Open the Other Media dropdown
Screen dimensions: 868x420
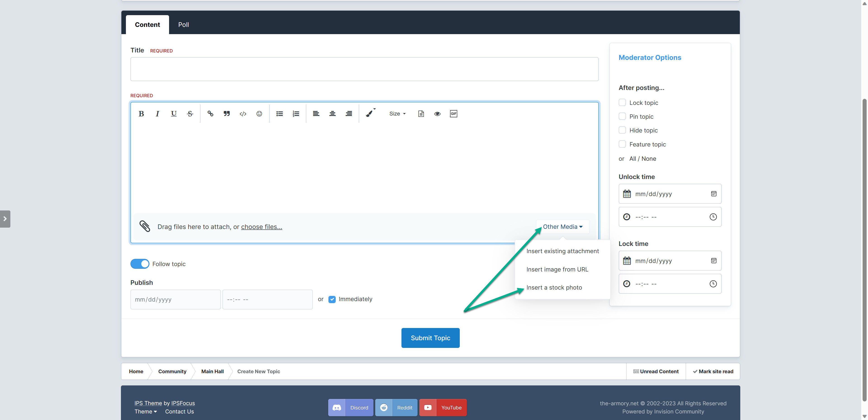[x=562, y=227]
